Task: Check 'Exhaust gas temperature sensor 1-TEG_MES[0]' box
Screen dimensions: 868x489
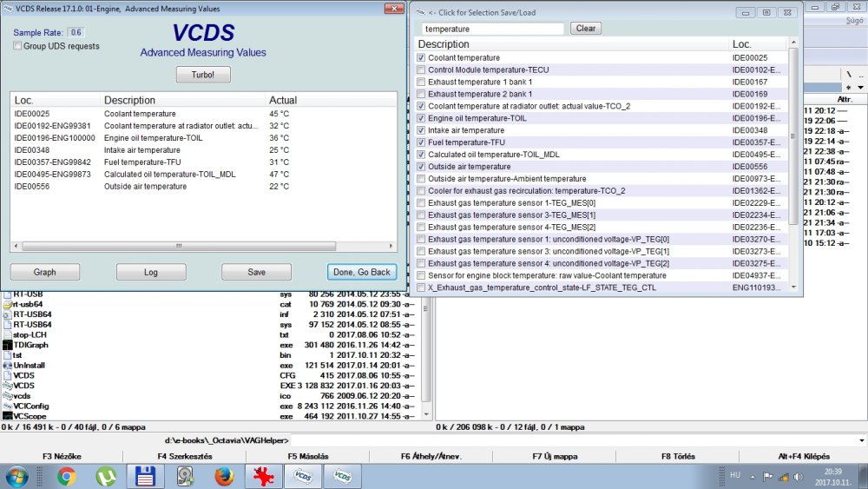Action: (421, 203)
